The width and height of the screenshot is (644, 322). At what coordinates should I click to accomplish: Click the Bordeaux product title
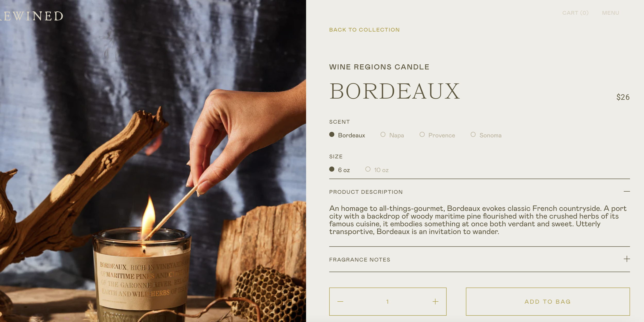pos(395,91)
